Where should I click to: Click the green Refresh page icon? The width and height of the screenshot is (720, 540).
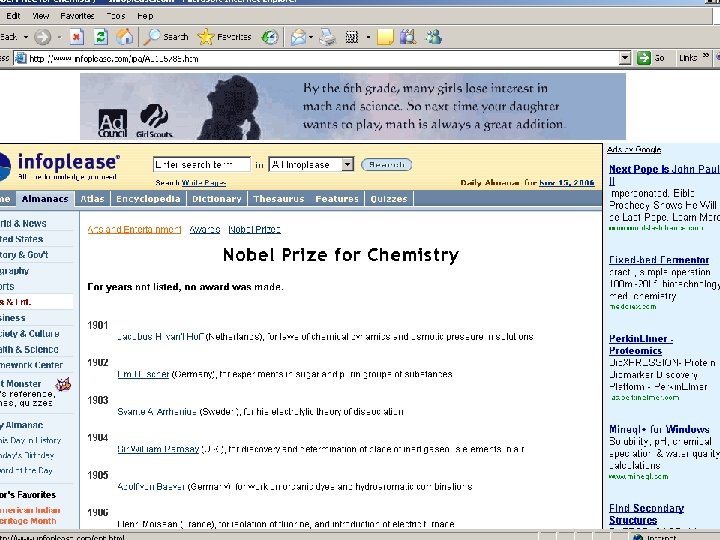[x=101, y=37]
